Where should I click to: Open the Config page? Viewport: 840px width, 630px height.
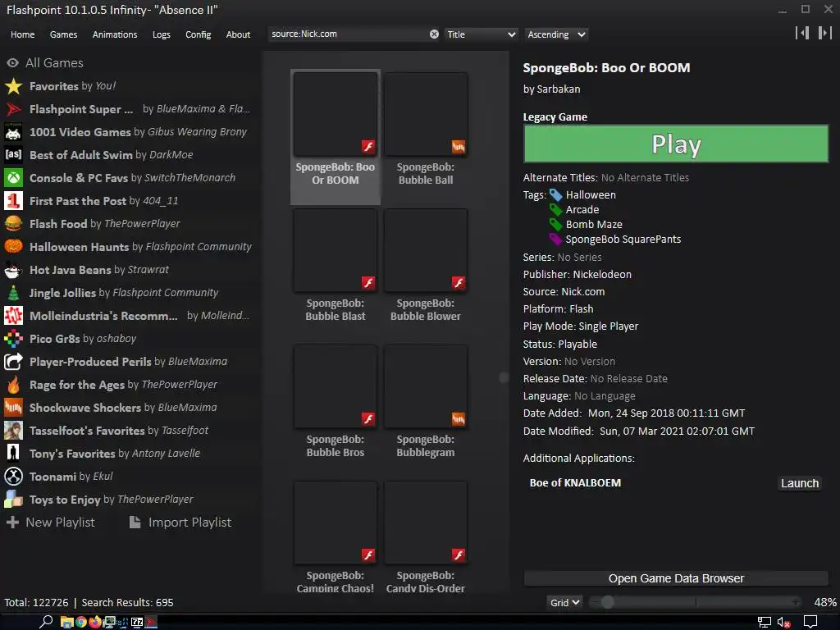tap(199, 34)
